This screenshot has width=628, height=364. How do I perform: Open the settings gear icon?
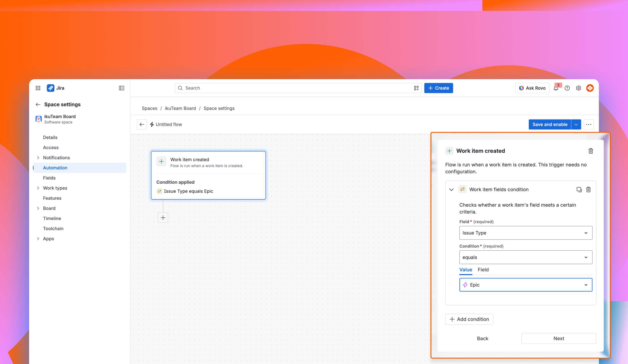(578, 88)
